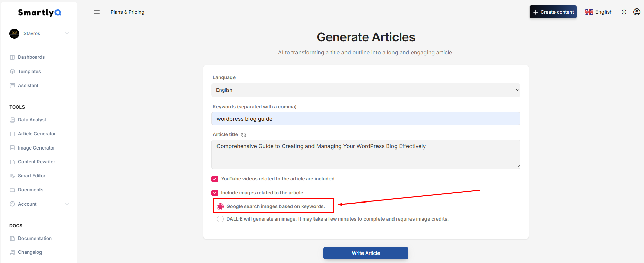The height and width of the screenshot is (263, 644).
Task: Select Article Generator in Tools
Action: [37, 134]
